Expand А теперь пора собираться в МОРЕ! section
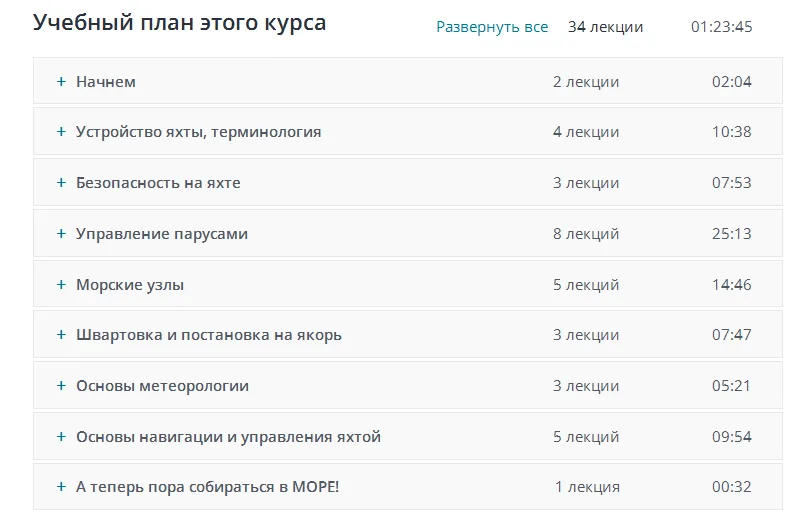This screenshot has width=806, height=522. (x=208, y=487)
